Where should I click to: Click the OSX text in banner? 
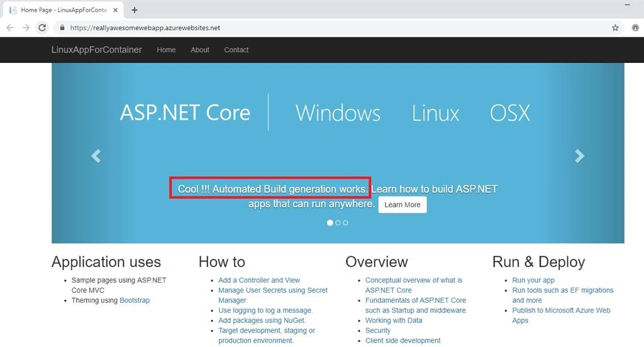point(510,113)
